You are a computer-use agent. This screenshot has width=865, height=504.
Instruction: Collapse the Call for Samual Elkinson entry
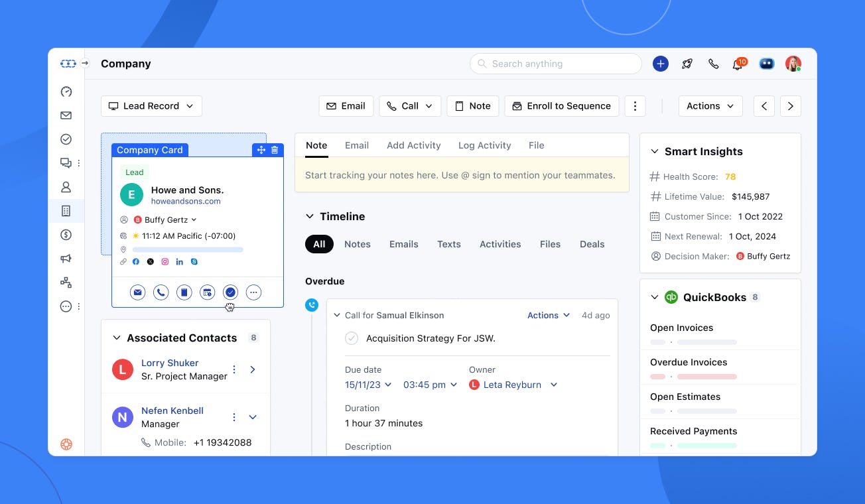[337, 316]
